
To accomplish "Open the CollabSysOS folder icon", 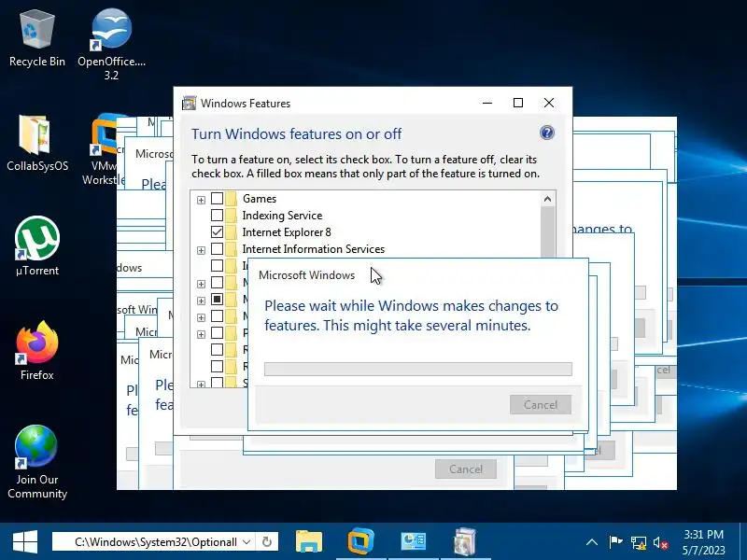I will coord(37,143).
